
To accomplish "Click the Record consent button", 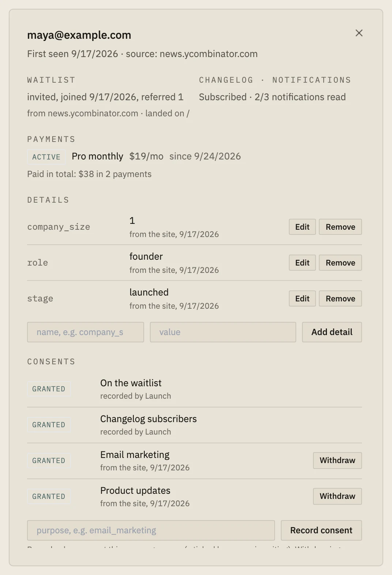I will 321,530.
